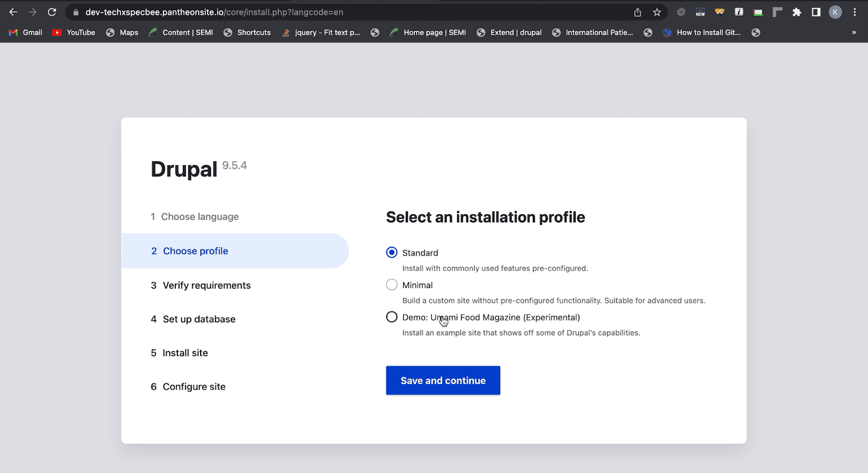Select the Minimal profile radio button
Viewport: 868px width, 473px height.
[x=392, y=285]
